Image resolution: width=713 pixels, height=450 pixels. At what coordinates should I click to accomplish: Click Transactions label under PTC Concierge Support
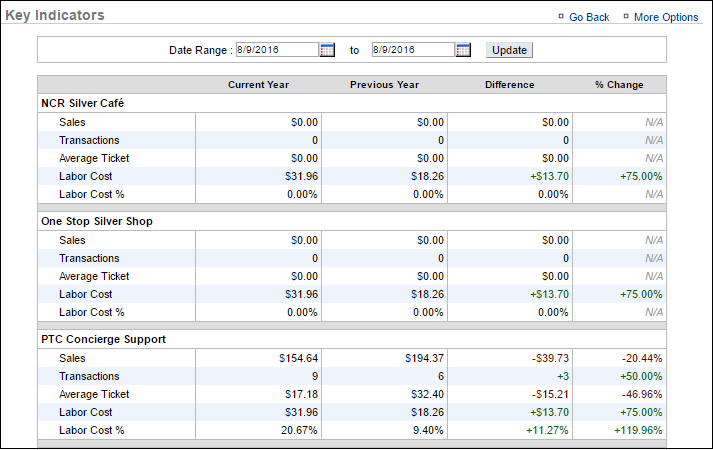(x=89, y=376)
